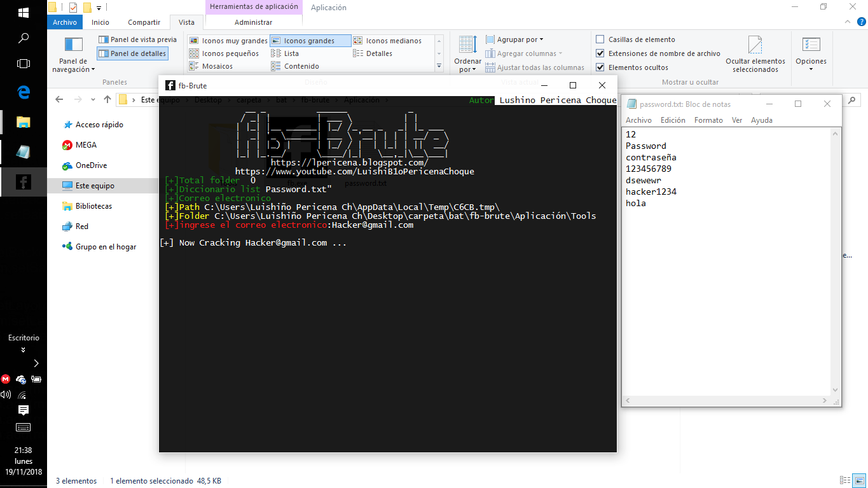
Task: Click Notepad vertical scrollbar down arrow
Action: coord(836,390)
